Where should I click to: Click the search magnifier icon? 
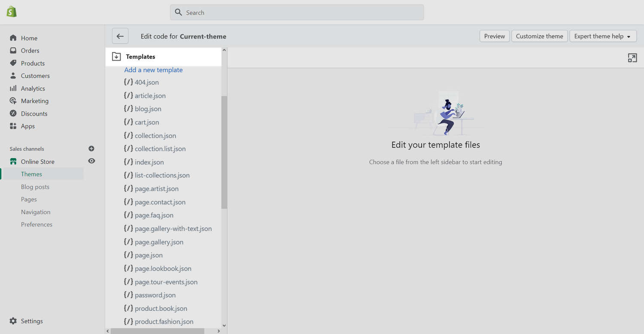click(179, 12)
